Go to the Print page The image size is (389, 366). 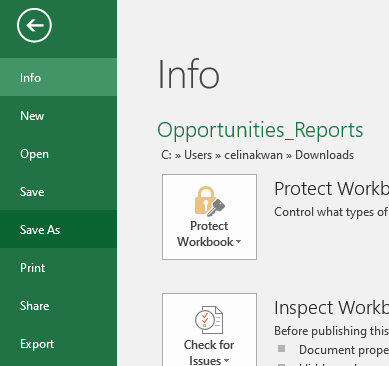point(58,268)
